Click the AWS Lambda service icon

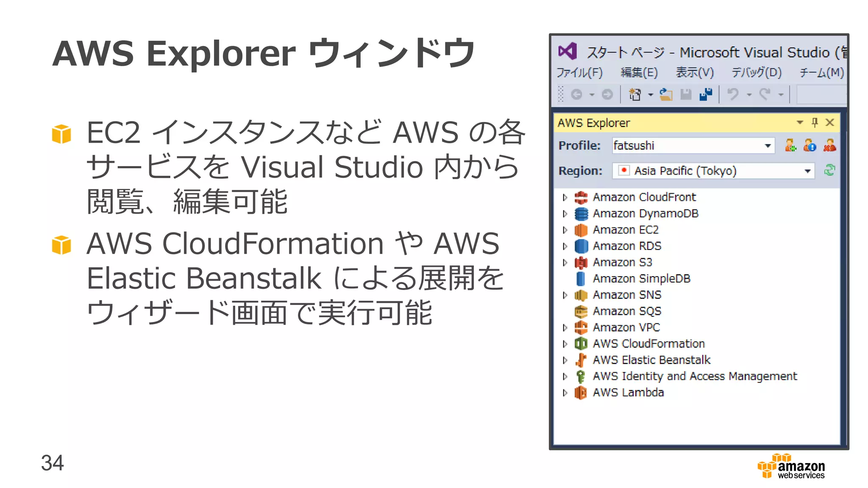(x=581, y=393)
